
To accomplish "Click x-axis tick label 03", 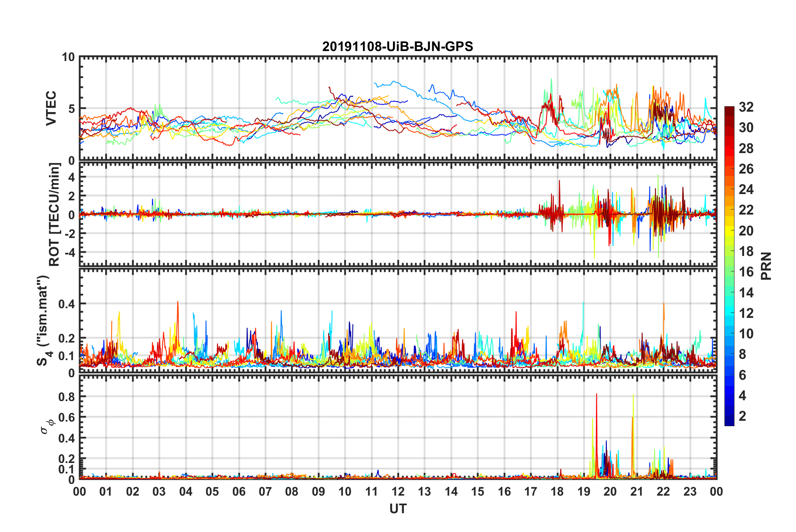I will (x=159, y=491).
